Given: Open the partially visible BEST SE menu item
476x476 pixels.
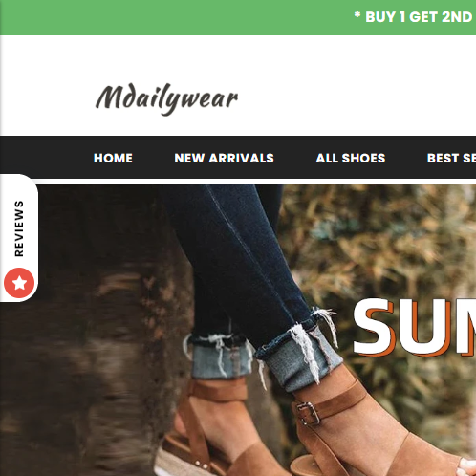Looking at the screenshot, I should [x=451, y=158].
